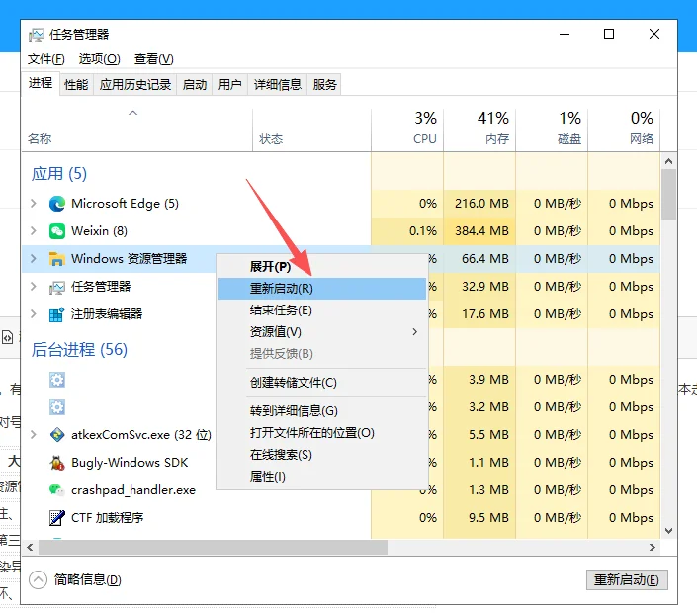Expand the 注册表编辑器 row chevron
Screen dimensions: 697x616
[34, 314]
